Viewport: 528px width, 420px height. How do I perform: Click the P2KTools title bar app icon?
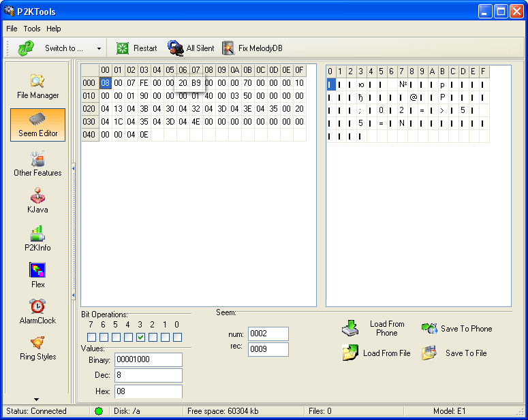[9, 11]
